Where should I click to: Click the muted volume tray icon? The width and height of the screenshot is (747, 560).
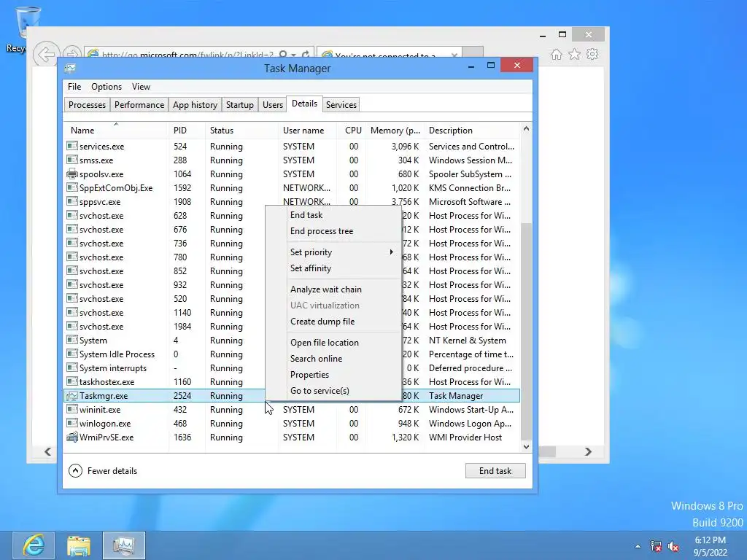tap(673, 546)
